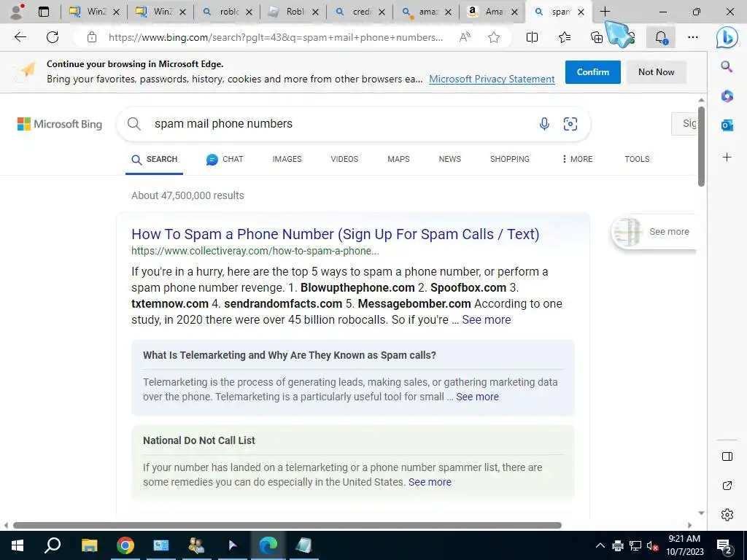Show hidden system tray icons

[600, 545]
